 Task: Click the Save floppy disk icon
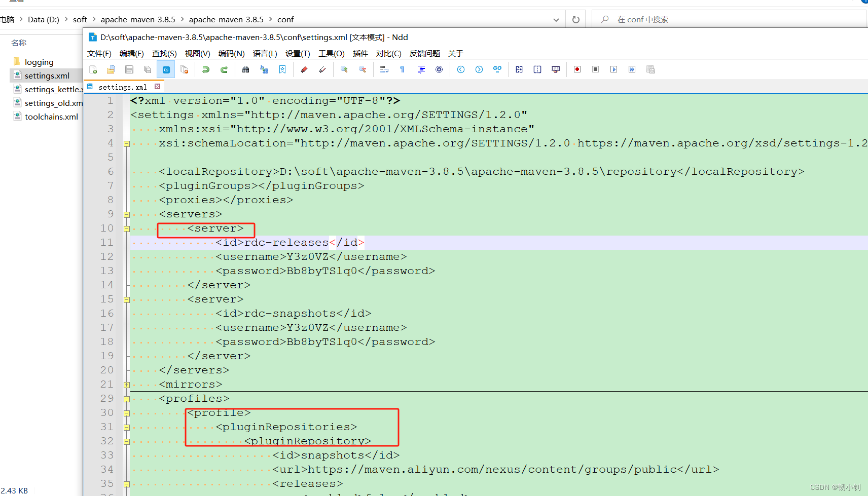(x=129, y=69)
